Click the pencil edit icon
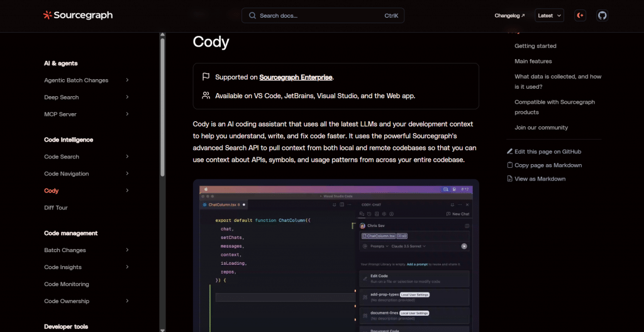The width and height of the screenshot is (644, 332). point(509,152)
